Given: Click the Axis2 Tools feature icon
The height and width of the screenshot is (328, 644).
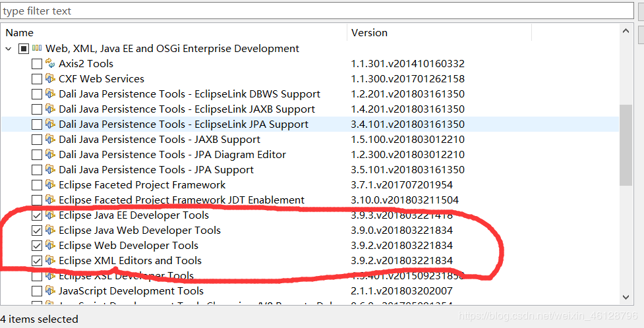Looking at the screenshot, I should tap(50, 63).
